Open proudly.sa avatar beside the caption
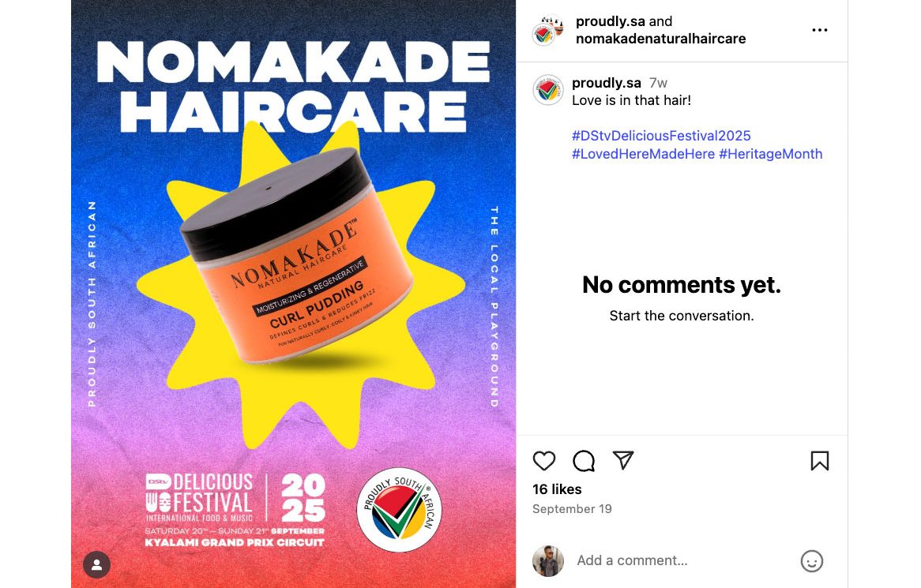The image size is (921, 588). click(548, 90)
